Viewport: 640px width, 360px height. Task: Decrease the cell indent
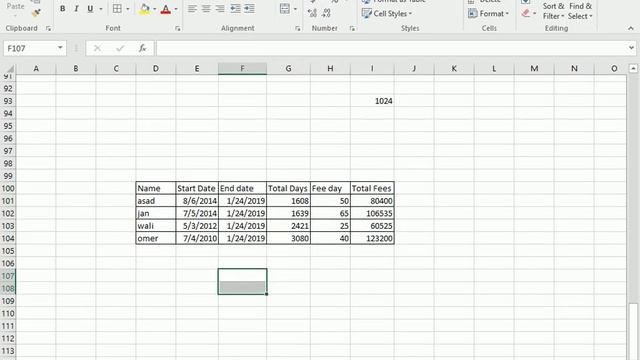tap(235, 9)
